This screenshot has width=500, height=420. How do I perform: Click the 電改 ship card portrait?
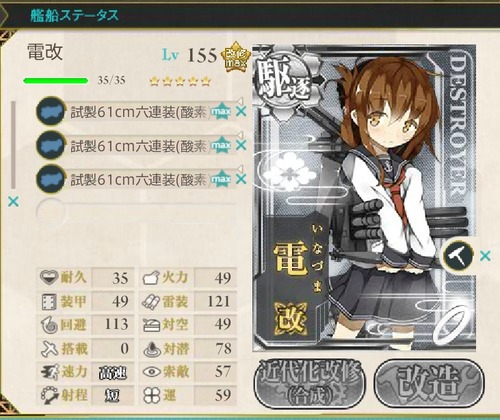click(364, 198)
